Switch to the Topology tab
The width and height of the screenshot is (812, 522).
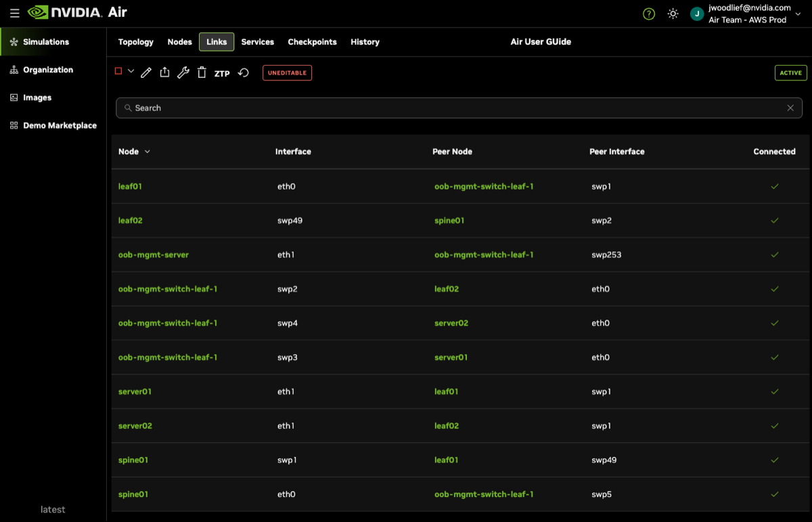tap(136, 42)
